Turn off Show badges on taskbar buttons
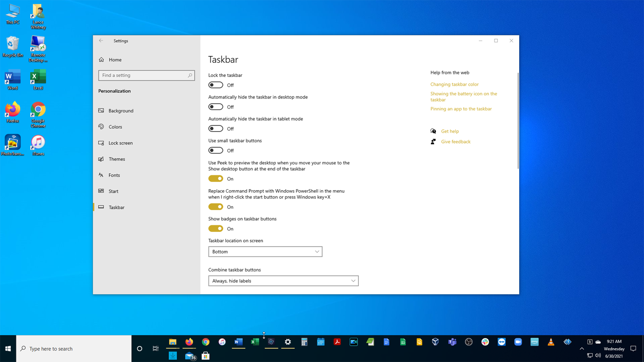Image resolution: width=644 pixels, height=362 pixels. 215,229
